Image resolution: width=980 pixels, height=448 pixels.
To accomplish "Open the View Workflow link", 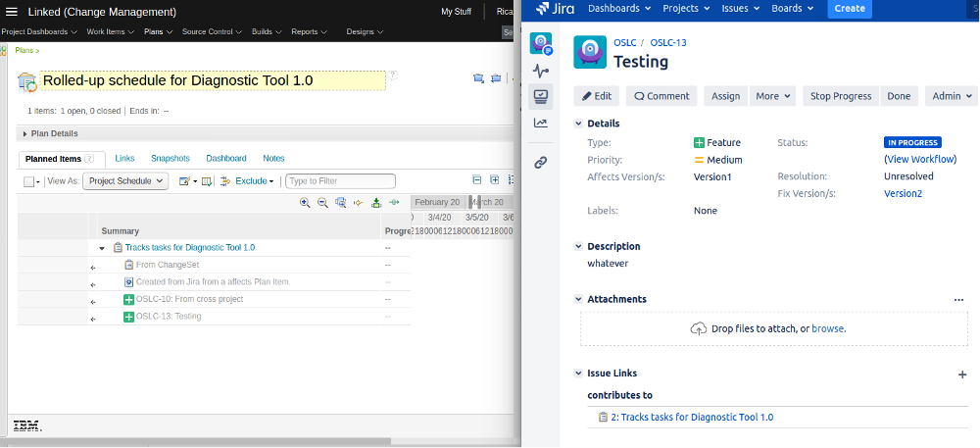I will (920, 160).
